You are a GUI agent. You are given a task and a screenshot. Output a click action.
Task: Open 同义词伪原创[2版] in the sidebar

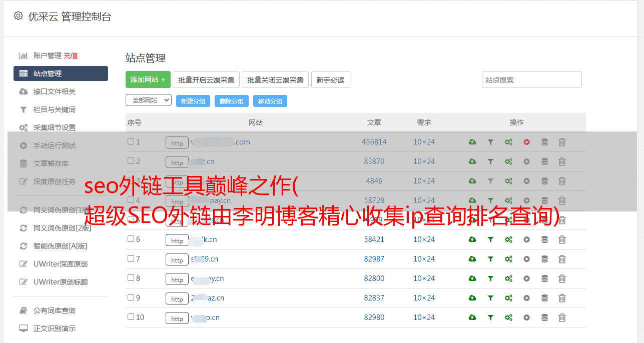[x=63, y=228]
